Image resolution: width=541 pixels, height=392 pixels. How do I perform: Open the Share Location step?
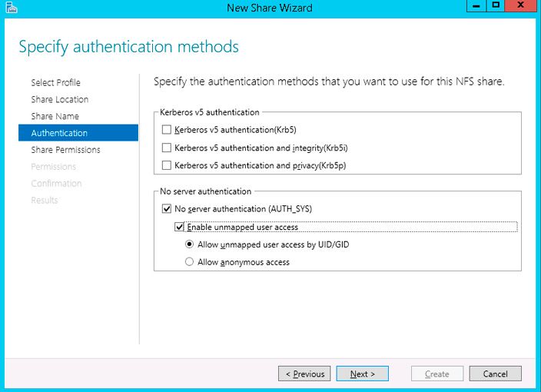[59, 99]
